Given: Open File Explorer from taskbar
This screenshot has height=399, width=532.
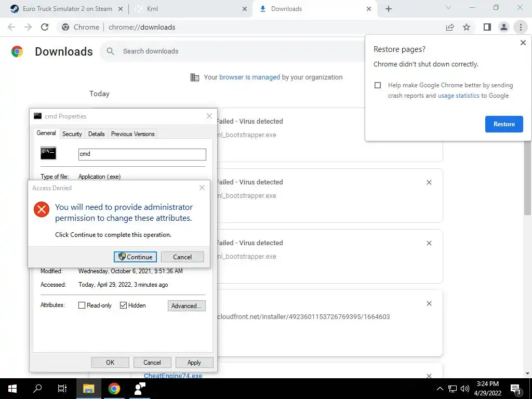Looking at the screenshot, I should coord(88,389).
